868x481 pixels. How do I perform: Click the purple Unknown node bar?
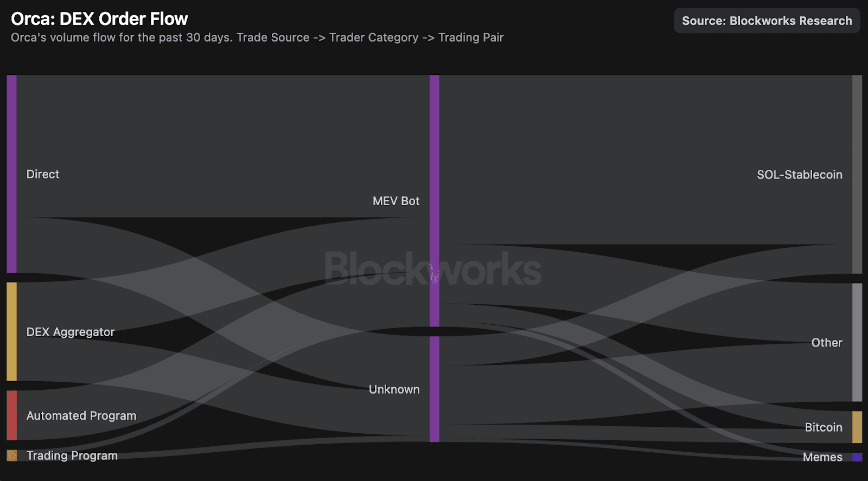tap(435, 389)
